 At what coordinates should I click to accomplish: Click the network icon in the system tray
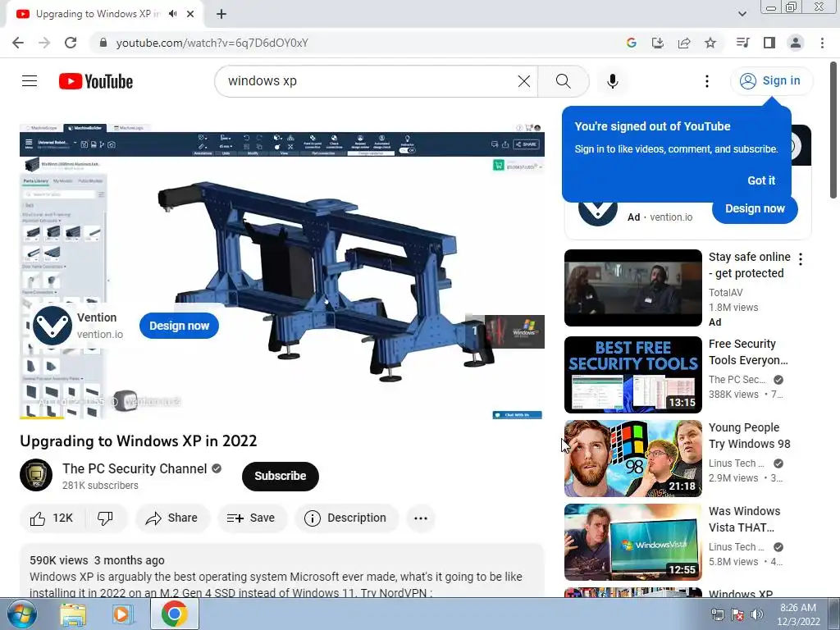[717, 614]
